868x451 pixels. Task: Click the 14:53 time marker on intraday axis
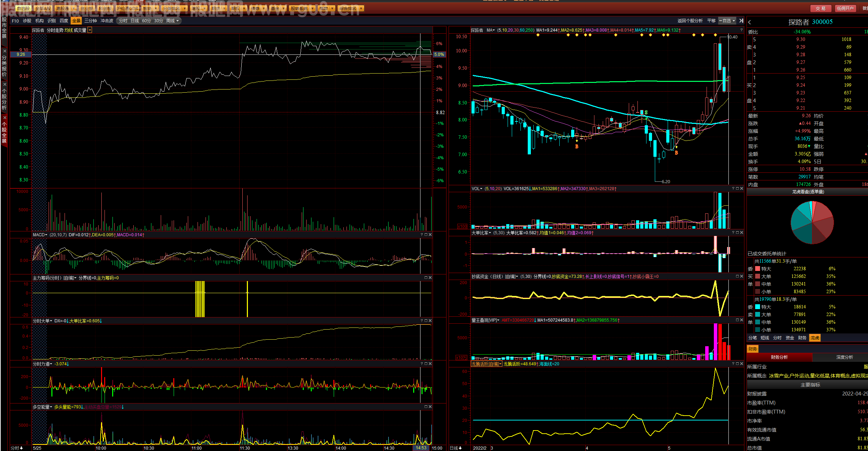coord(421,448)
